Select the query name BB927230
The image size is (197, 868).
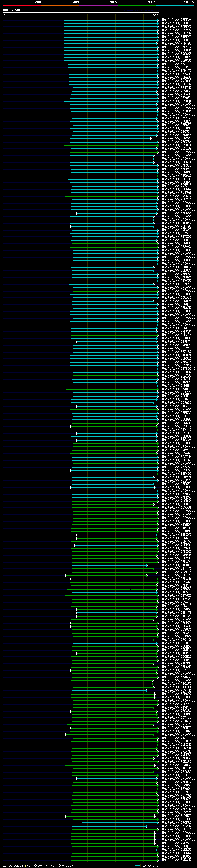tap(11, 10)
